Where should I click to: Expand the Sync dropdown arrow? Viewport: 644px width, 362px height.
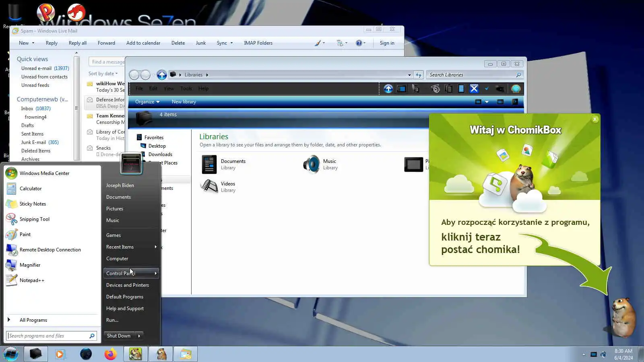(x=231, y=43)
